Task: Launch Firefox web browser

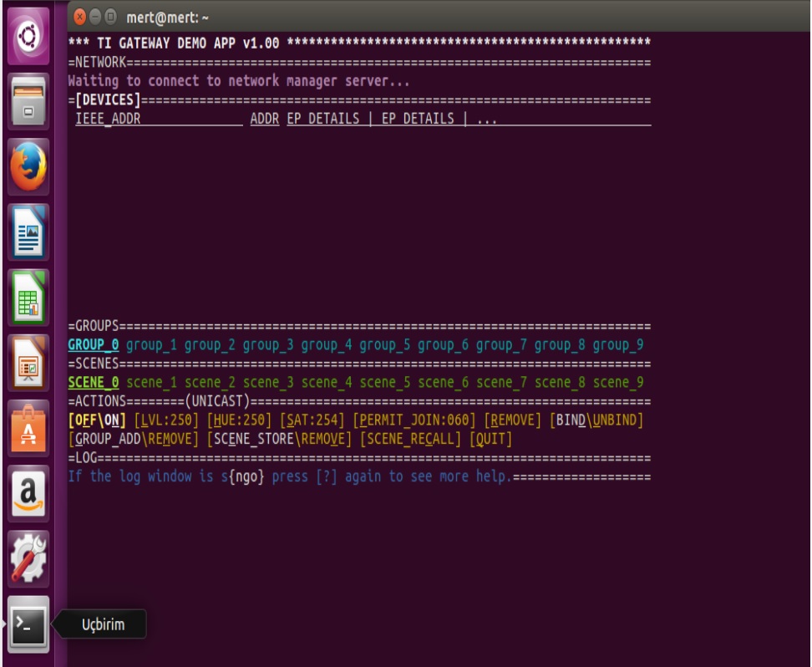Action: (28, 166)
